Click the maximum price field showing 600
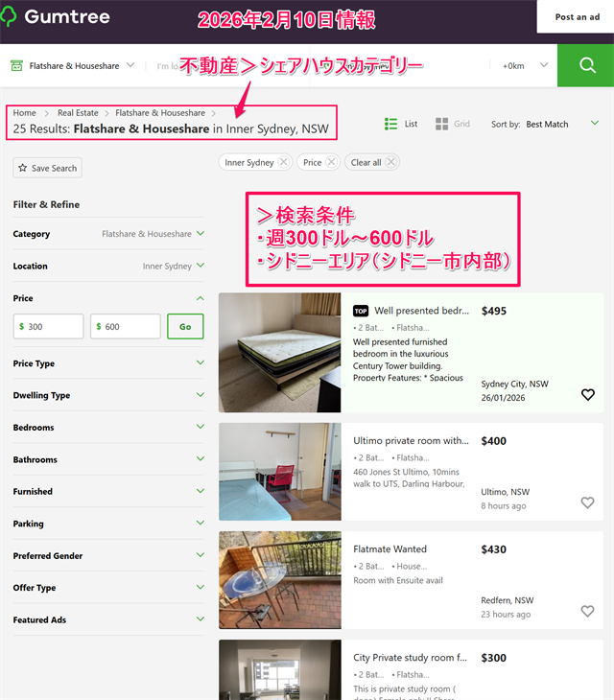This screenshot has height=700, width=614. (126, 326)
